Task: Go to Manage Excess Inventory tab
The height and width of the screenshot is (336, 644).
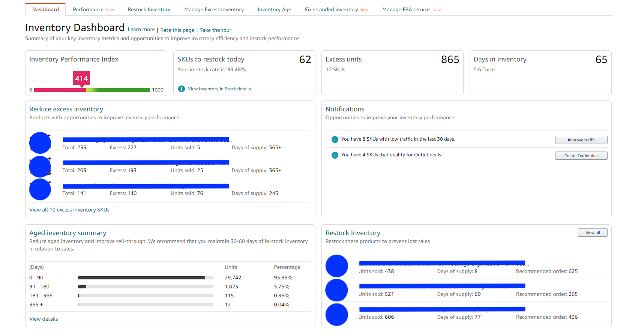Action: coord(214,9)
